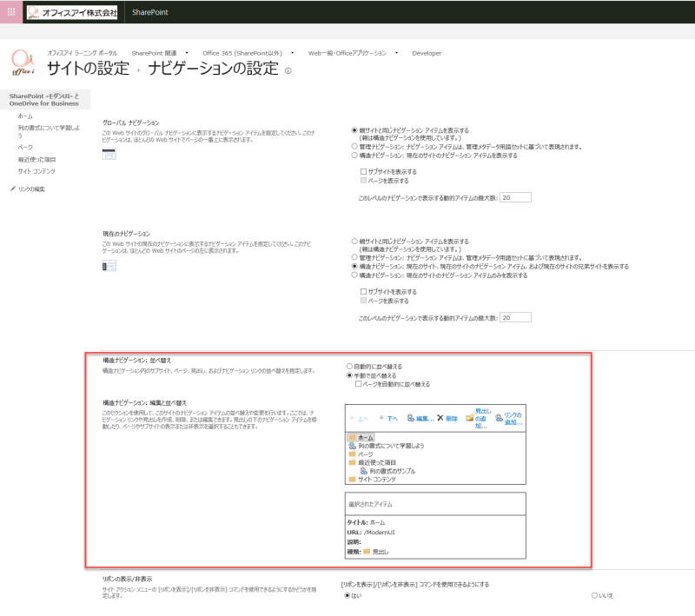Click the global navigation layout thumbnail icon
Screen dimensions: 695x616
[x=109, y=154]
